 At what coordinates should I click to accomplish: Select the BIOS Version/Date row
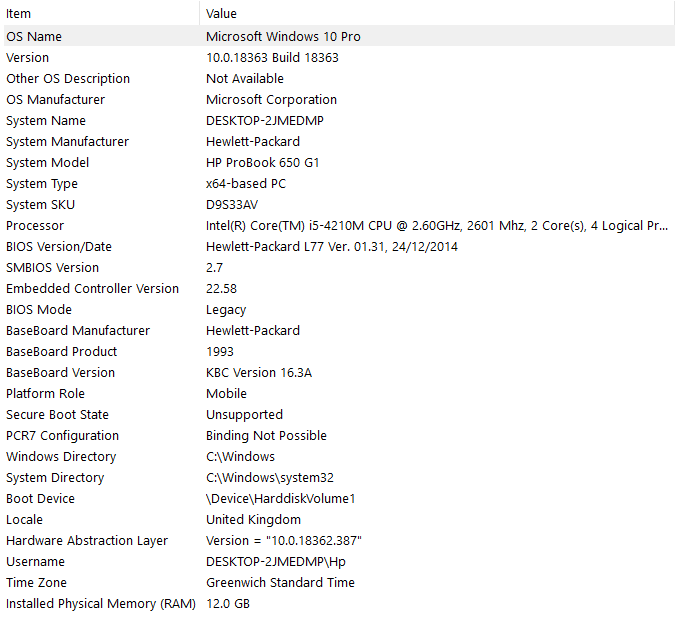(59, 246)
